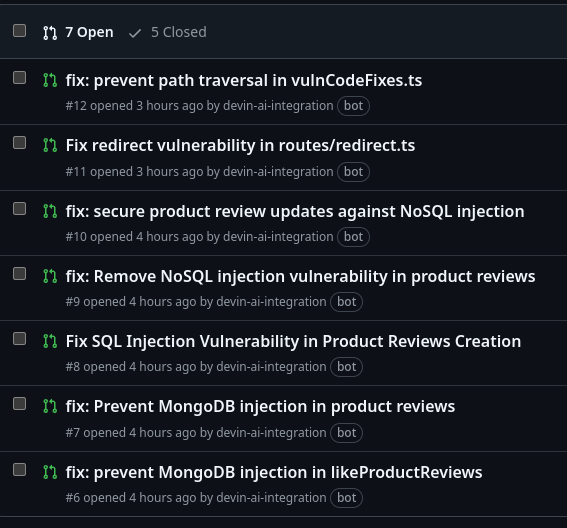Image resolution: width=567 pixels, height=528 pixels.
Task: Click the open PR icon for #10
Action: (x=50, y=211)
